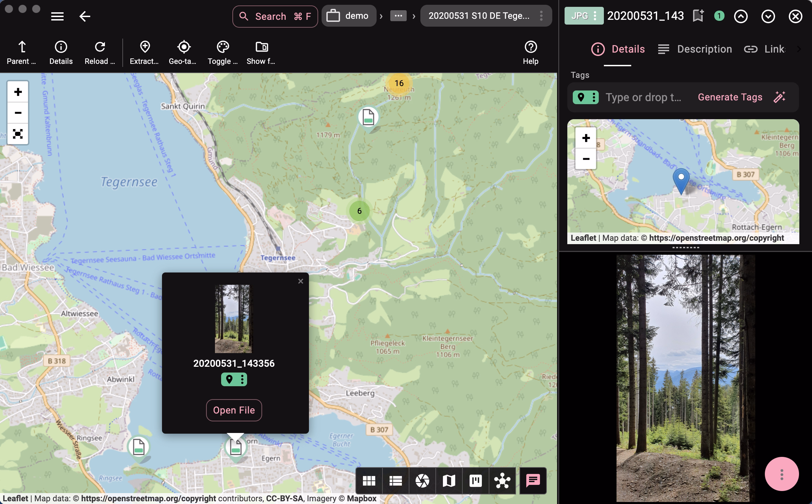
Task: Open kanban board perspective
Action: pyautogui.click(x=475, y=481)
